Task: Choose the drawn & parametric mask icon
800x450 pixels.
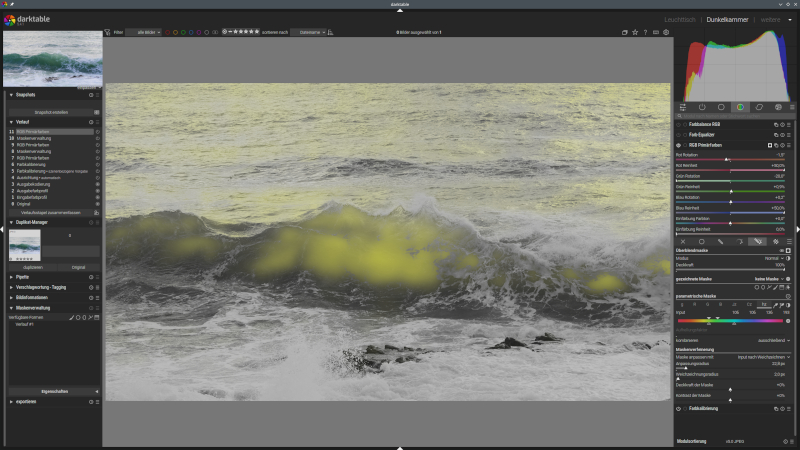Action: pos(758,241)
